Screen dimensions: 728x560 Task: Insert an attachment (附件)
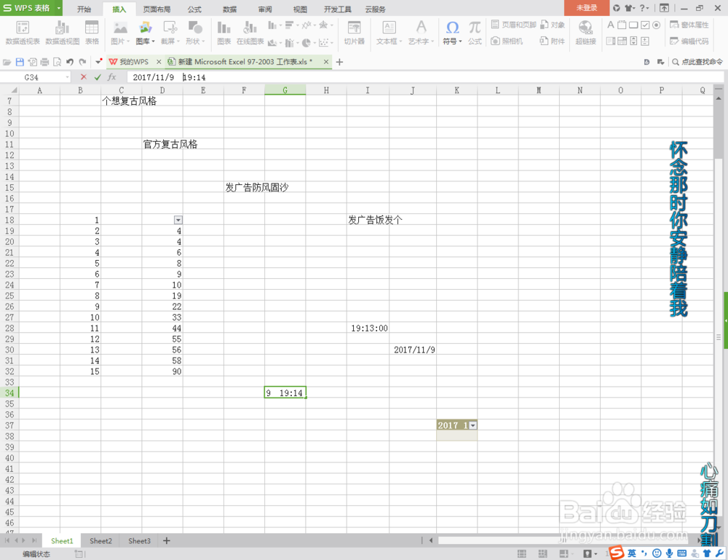[553, 41]
